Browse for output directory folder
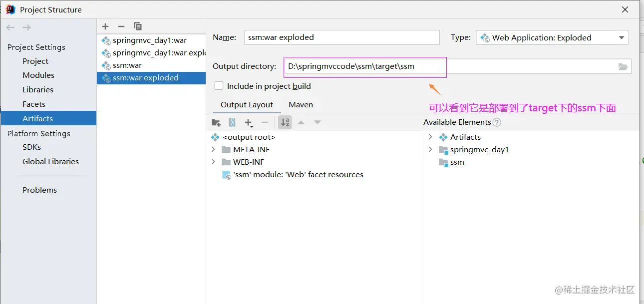 623,66
